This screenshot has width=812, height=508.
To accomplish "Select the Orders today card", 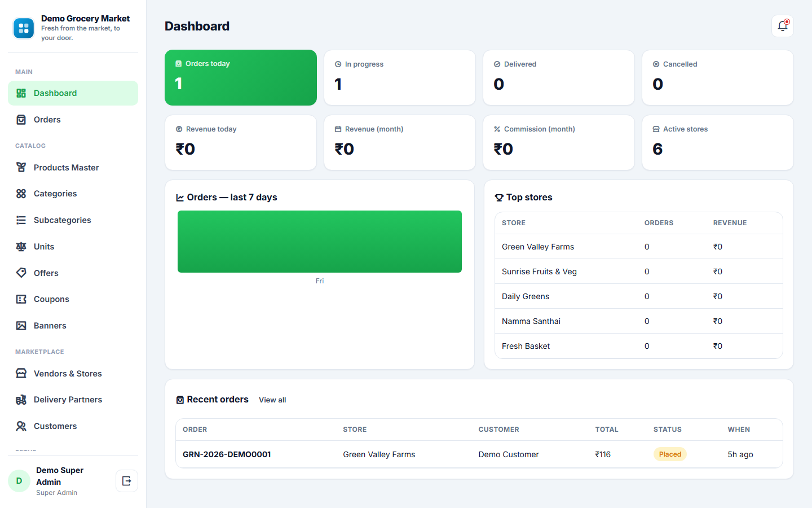I will [x=241, y=77].
